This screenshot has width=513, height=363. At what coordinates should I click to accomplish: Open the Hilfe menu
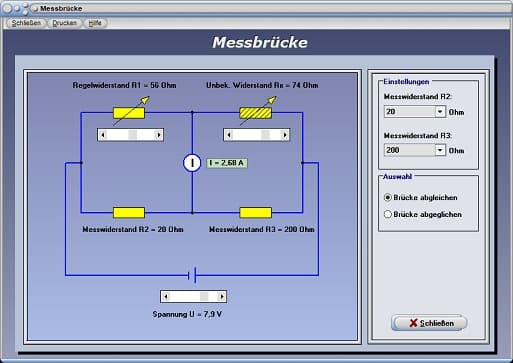pyautogui.click(x=95, y=23)
